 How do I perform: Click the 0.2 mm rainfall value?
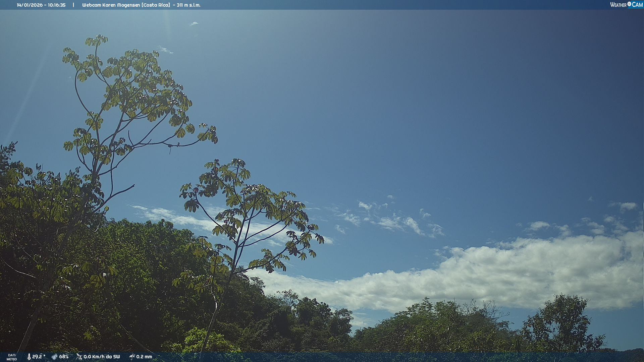[x=144, y=357]
